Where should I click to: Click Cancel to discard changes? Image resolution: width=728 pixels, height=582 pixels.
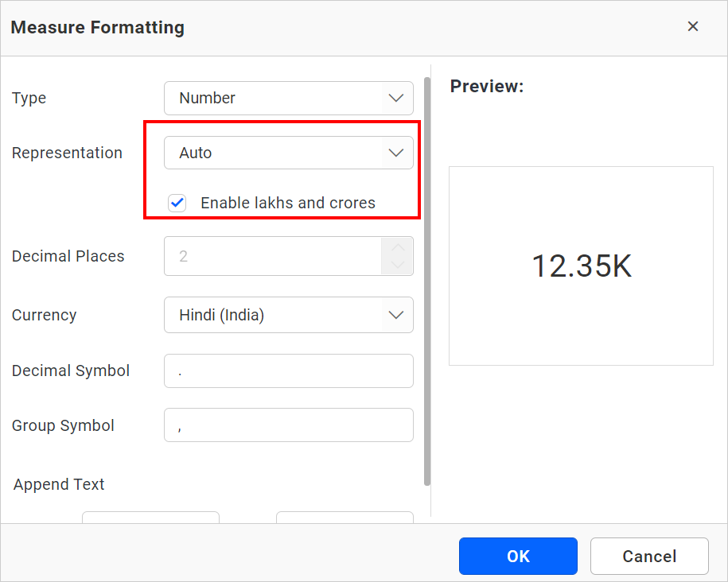tap(648, 556)
